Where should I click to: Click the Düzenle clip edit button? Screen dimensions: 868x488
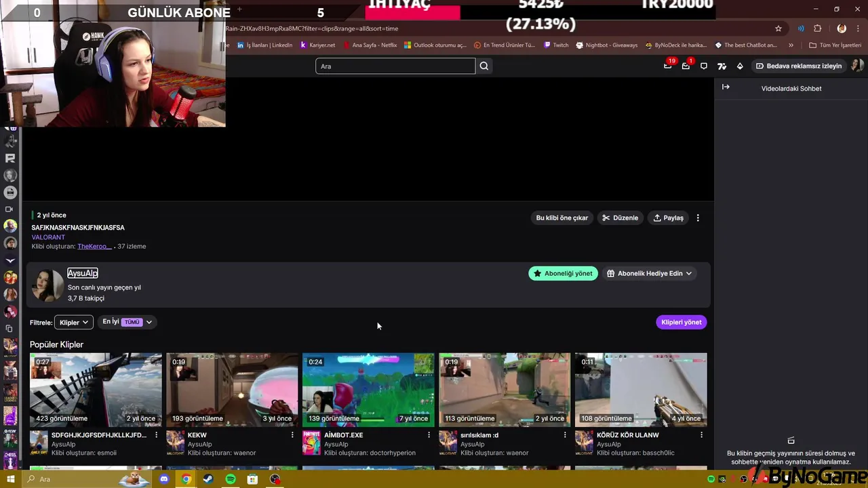[620, 218]
